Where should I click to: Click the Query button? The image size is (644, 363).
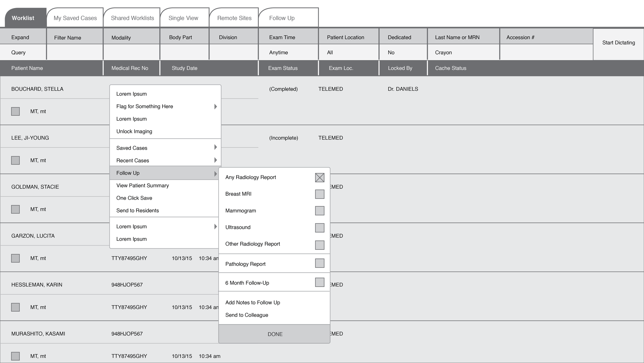click(23, 52)
